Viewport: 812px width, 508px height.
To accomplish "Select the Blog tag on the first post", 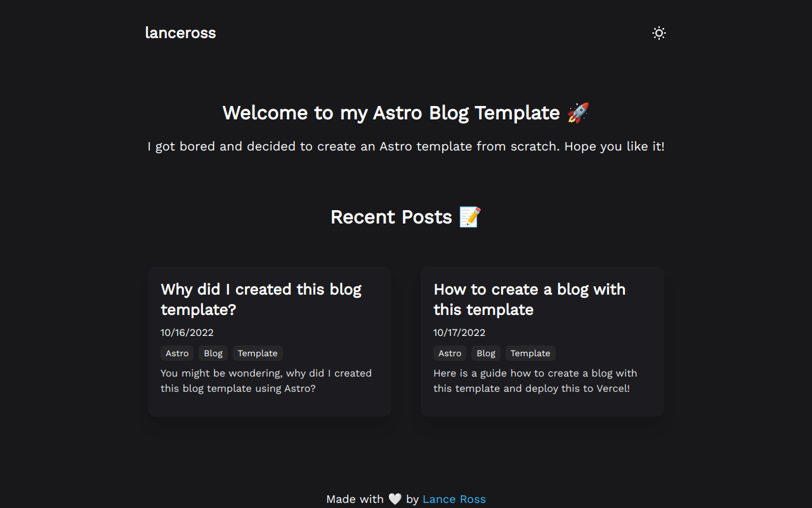I will 213,353.
